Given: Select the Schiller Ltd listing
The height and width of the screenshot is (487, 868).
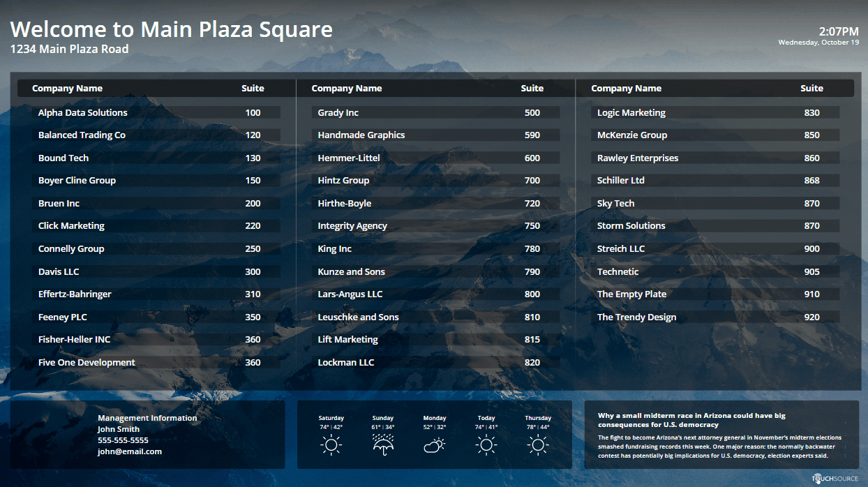Looking at the screenshot, I should point(714,180).
